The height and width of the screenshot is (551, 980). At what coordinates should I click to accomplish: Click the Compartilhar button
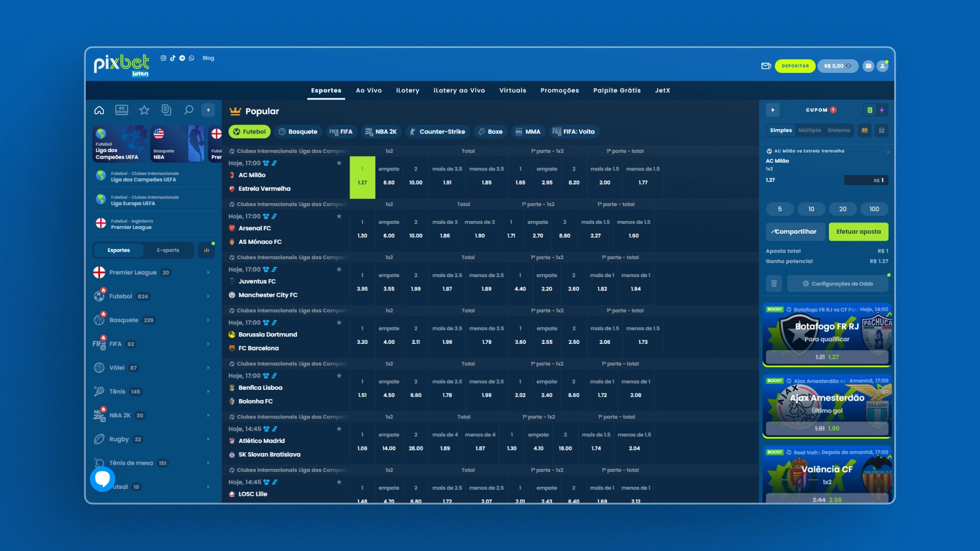pyautogui.click(x=795, y=232)
